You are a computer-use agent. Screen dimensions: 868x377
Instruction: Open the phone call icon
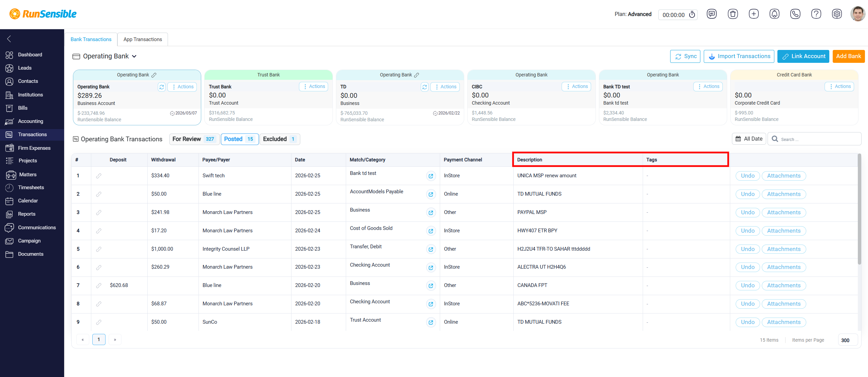[x=795, y=14]
